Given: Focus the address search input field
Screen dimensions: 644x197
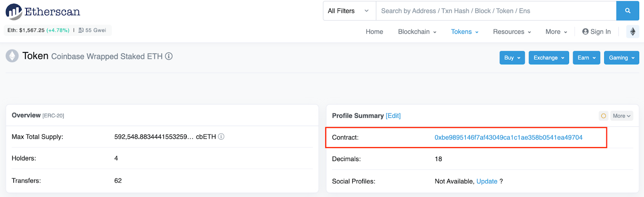Looking at the screenshot, I should tap(495, 11).
